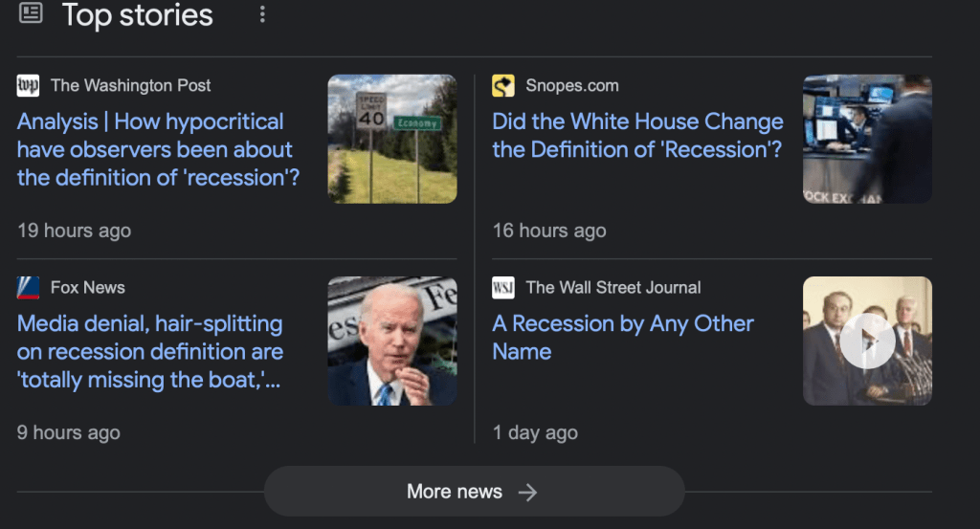Click the 'Snopes.com' source name
Viewport: 980px width, 529px height.
(x=572, y=85)
